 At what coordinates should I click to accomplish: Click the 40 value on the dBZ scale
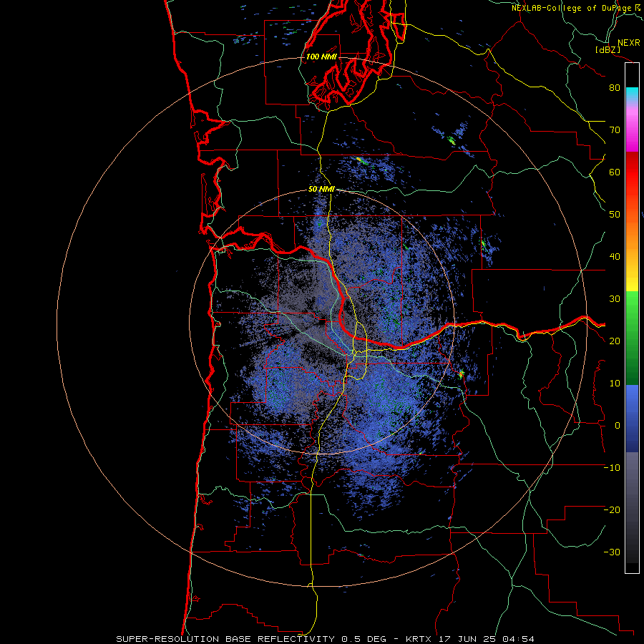(x=615, y=257)
